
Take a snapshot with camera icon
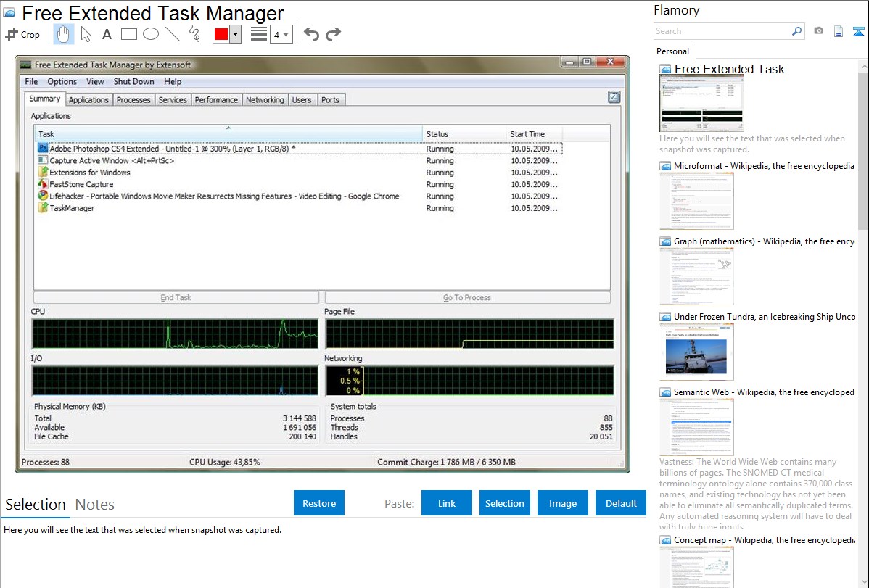tap(818, 31)
